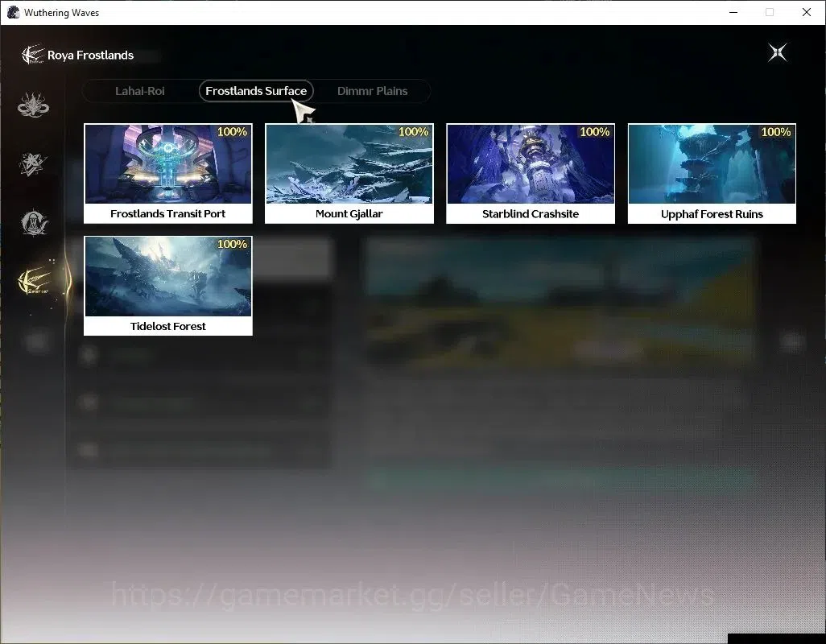Click the 100% progress badge on Starblind Crashsite
The height and width of the screenshot is (644, 826).
pyautogui.click(x=594, y=132)
